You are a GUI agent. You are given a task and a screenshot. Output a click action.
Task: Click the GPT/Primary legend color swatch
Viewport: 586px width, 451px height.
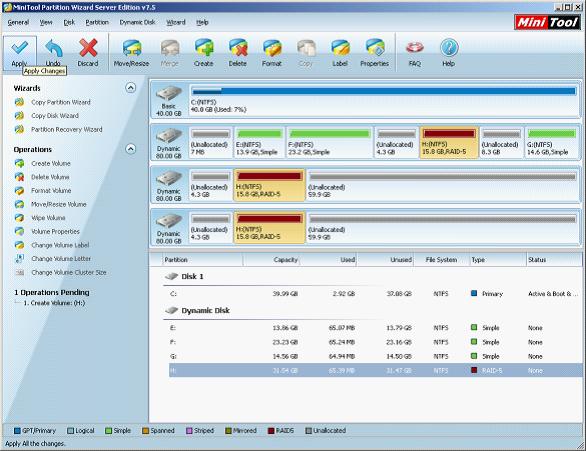(17, 431)
